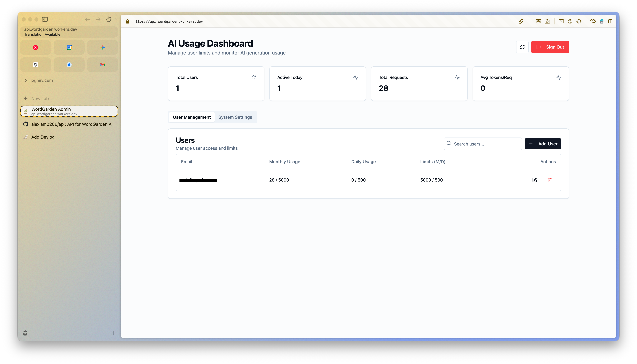Open the ChatGPT pinned shortcut
This screenshot has width=637, height=364.
(36, 65)
